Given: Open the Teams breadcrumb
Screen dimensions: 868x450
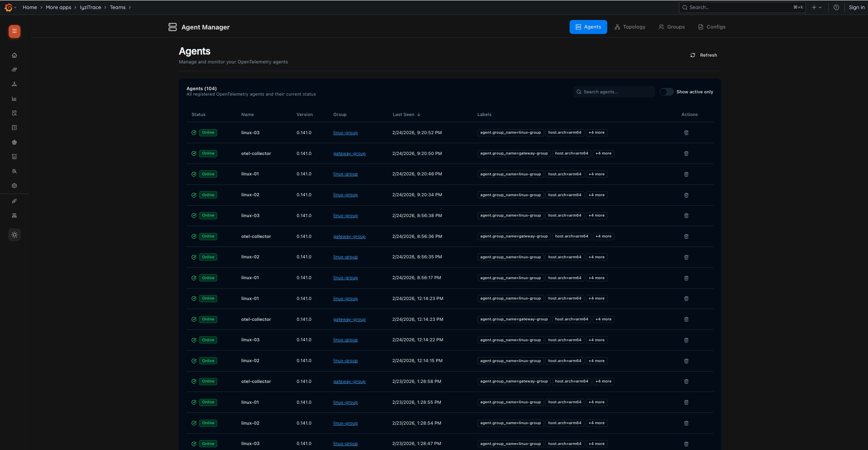Looking at the screenshot, I should click(117, 7).
